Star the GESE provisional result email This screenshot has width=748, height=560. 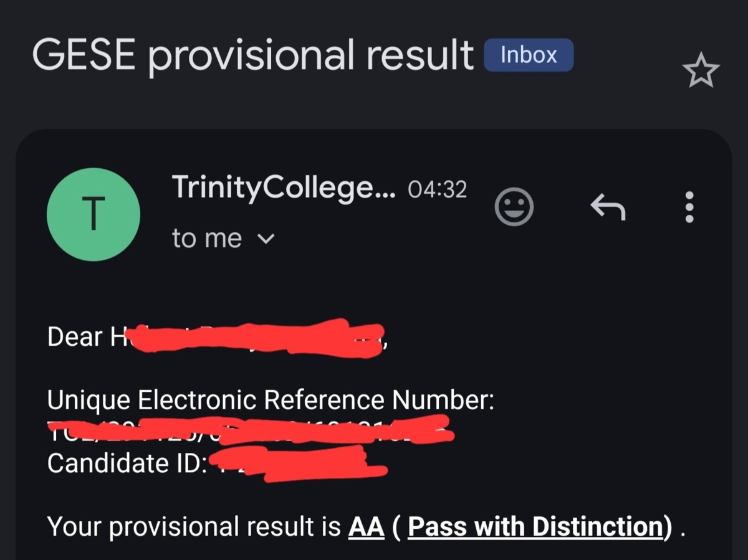click(701, 71)
